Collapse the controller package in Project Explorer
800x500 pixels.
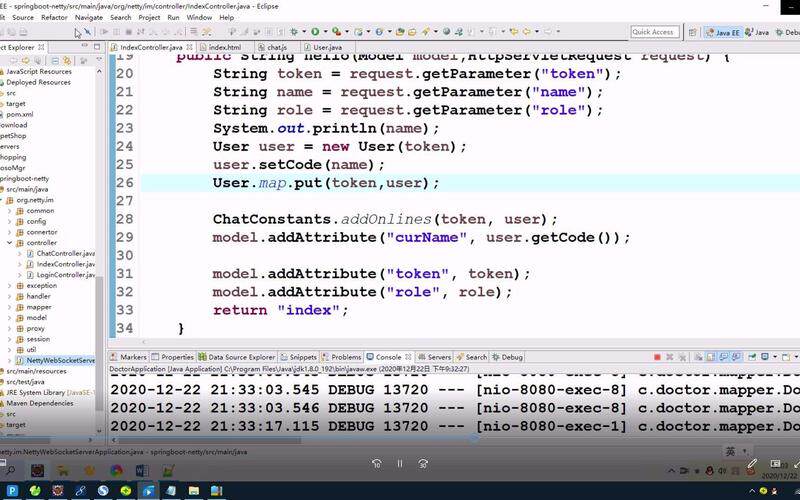coord(10,243)
